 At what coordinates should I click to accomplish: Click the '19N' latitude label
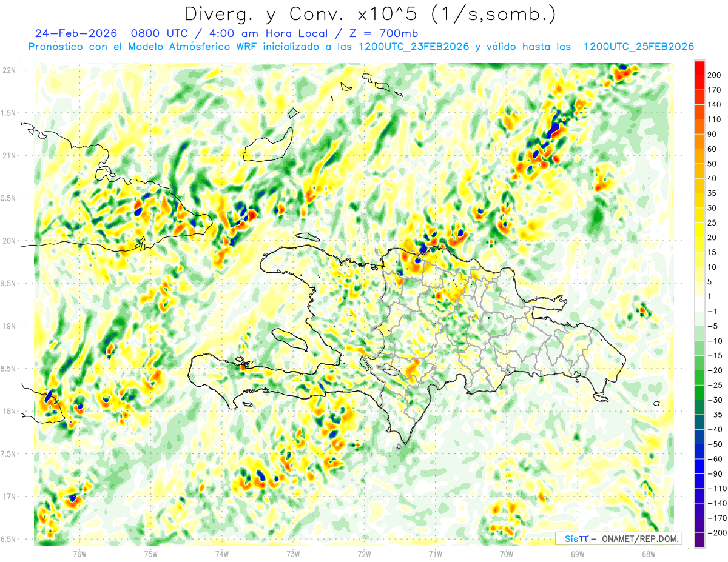(x=9, y=326)
